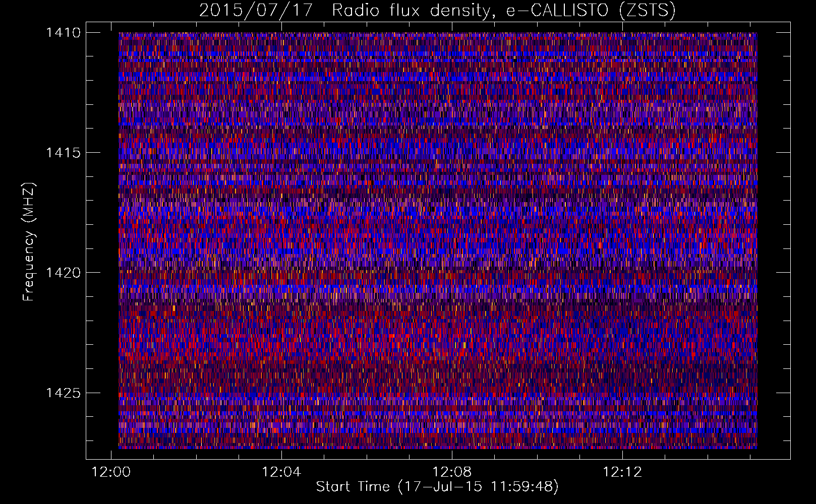This screenshot has height=504, width=816.
Task: Click the 12:00 time tick label
Action: point(111,472)
